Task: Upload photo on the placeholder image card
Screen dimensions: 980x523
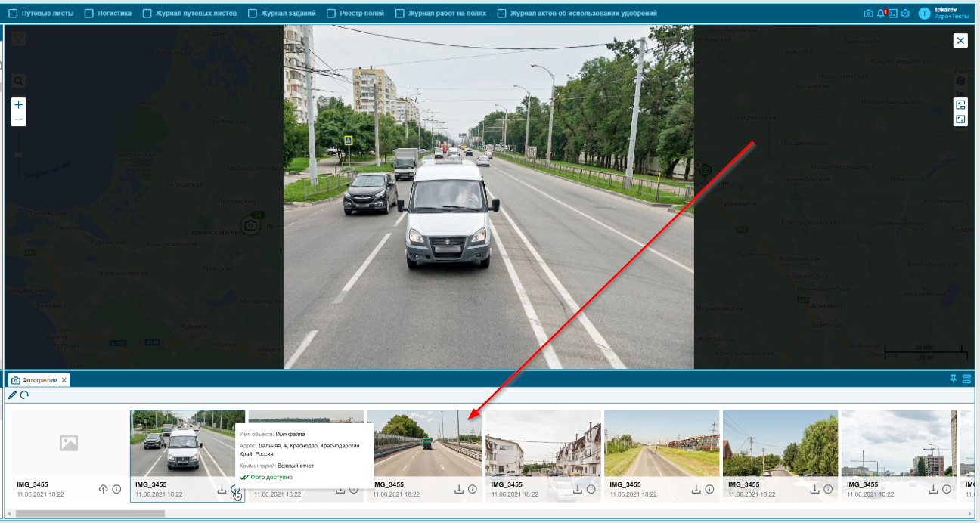Action: (x=104, y=489)
